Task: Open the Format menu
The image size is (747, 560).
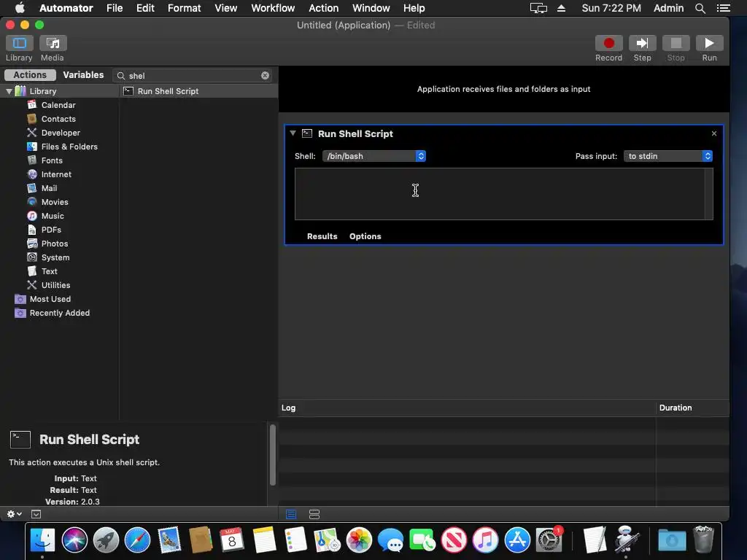Action: [184, 8]
